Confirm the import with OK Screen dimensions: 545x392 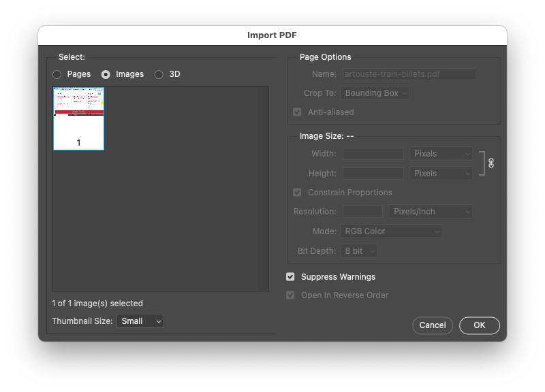(479, 325)
